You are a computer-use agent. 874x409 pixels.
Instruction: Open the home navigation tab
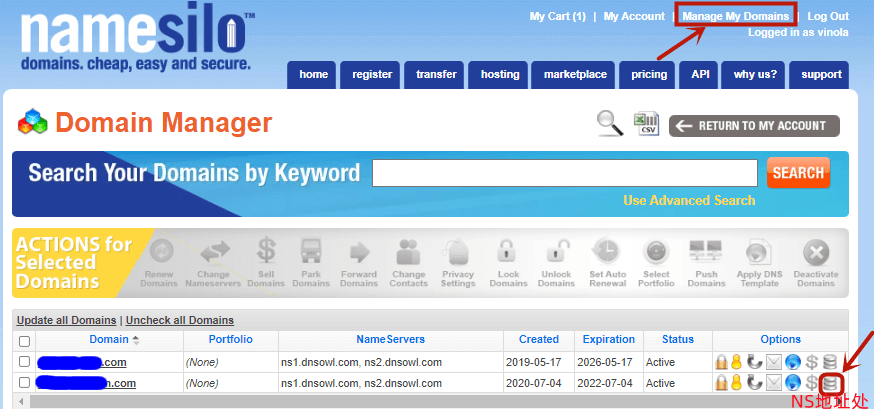314,75
